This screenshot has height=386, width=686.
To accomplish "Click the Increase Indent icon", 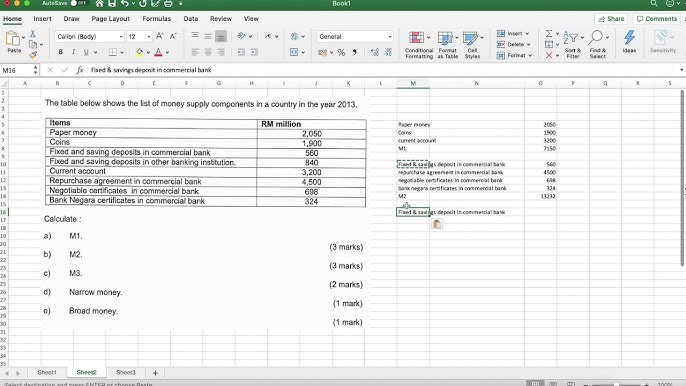I will (254, 52).
